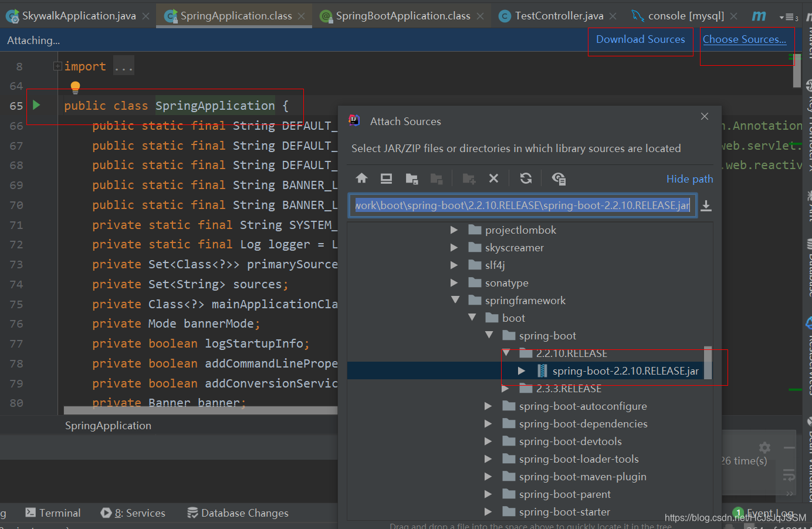This screenshot has width=812, height=529.
Task: Switch to TestController.java tab
Action: click(559, 16)
